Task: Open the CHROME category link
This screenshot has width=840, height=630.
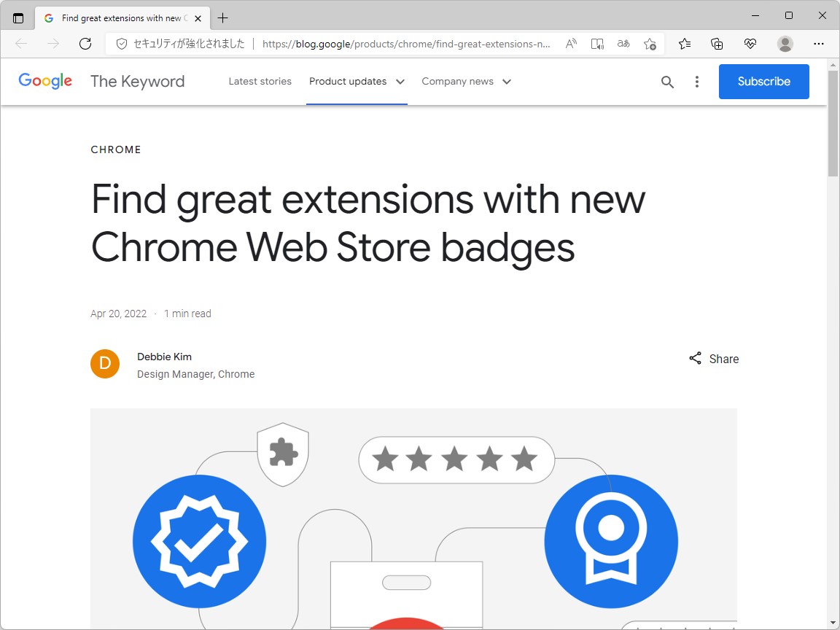Action: tap(116, 149)
